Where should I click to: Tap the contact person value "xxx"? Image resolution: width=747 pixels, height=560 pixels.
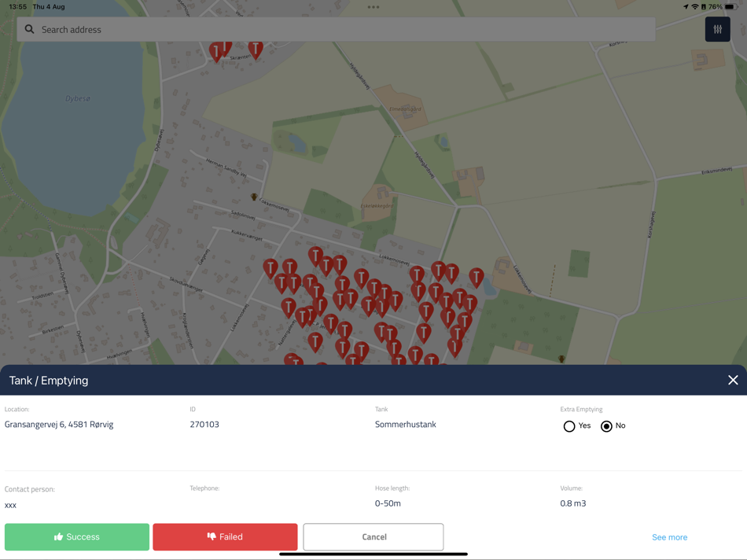pos(10,505)
